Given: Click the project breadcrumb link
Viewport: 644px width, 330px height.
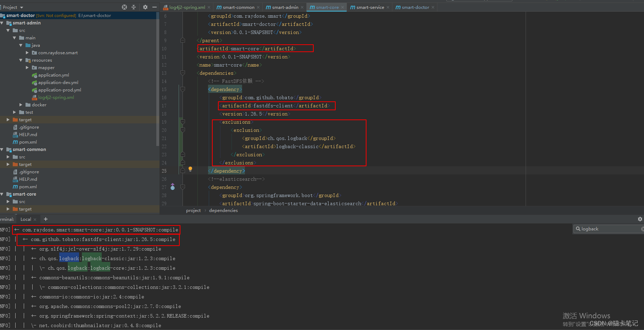Looking at the screenshot, I should tap(194, 210).
